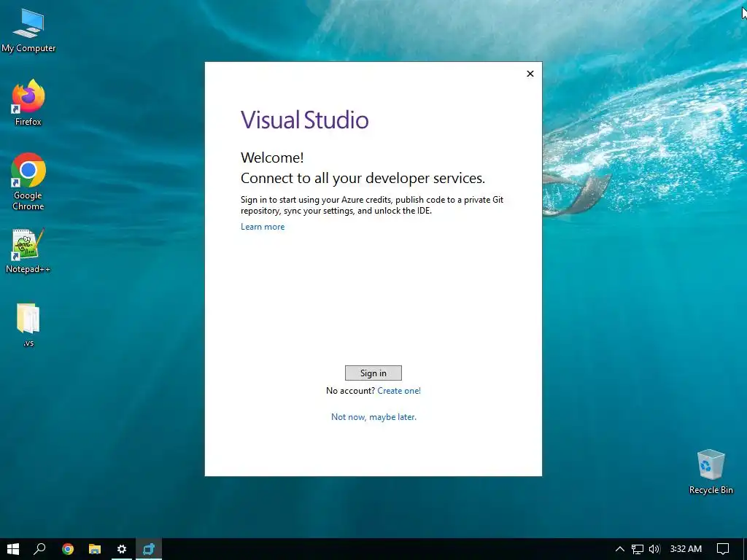Select the Notepad++ desktop shortcut

tap(28, 251)
